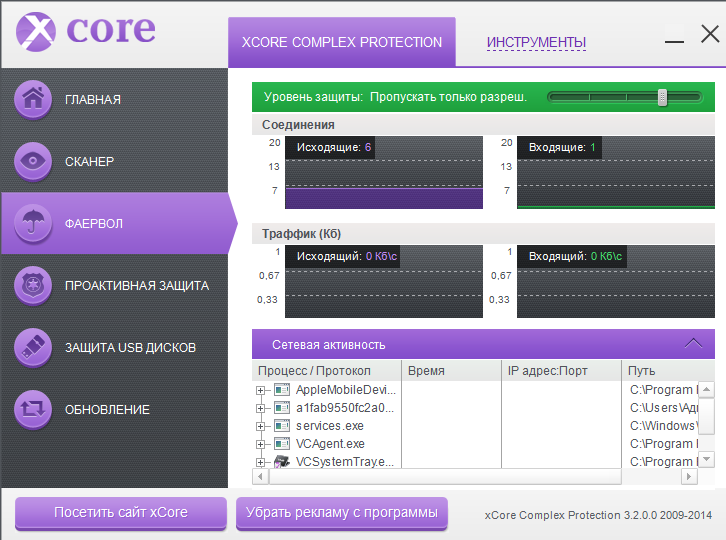Click the Scanner eye icon
Image resolution: width=726 pixels, height=540 pixels.
point(33,161)
